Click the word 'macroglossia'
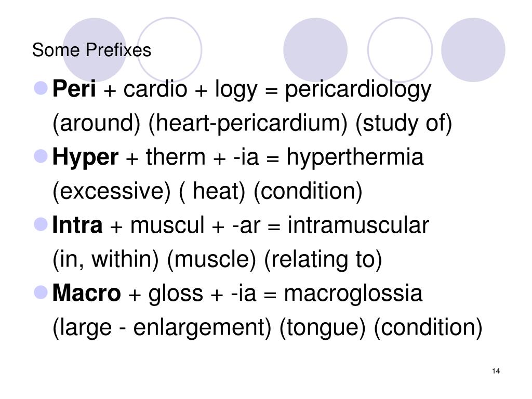The image size is (532, 399). click(353, 295)
